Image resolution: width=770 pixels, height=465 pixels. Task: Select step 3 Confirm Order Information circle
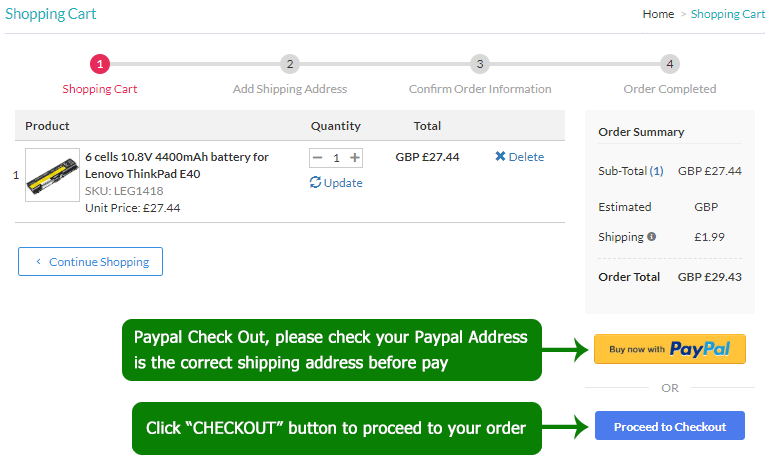480,64
